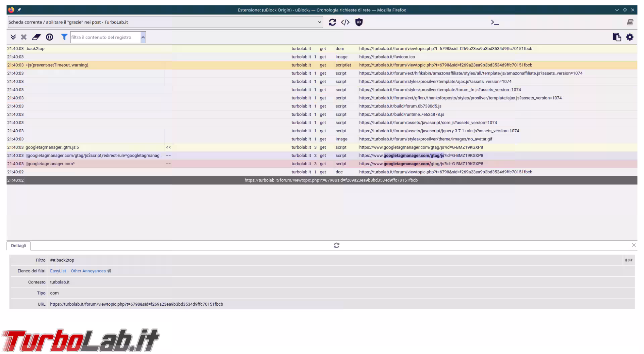Open the documentation book icon
Viewport: 644px width, 354px height.
click(630, 22)
